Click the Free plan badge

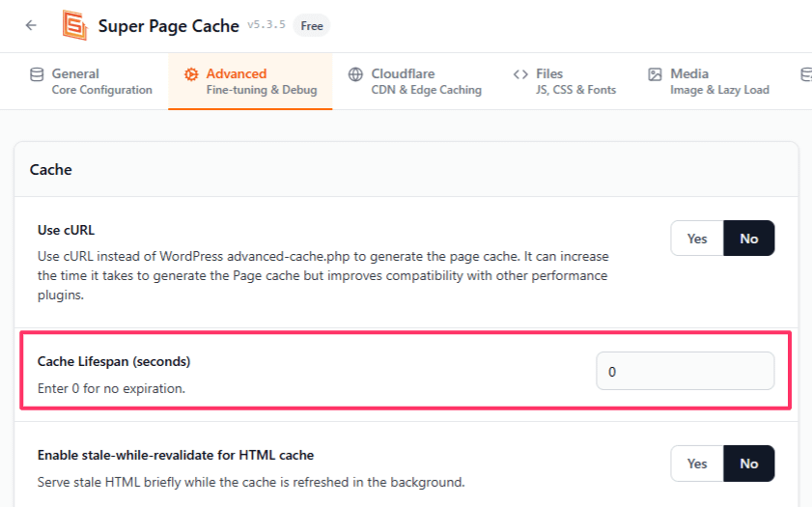pos(312,25)
